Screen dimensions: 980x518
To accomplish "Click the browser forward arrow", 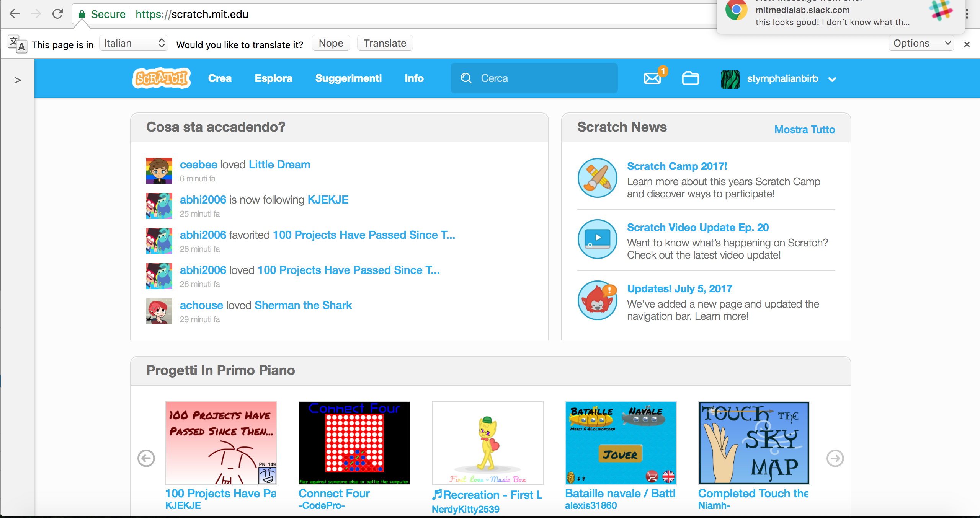I will [x=36, y=14].
